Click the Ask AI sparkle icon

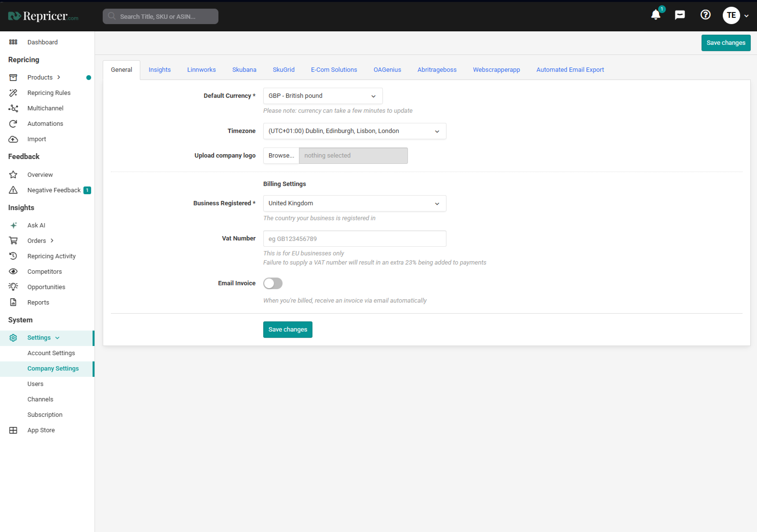14,225
